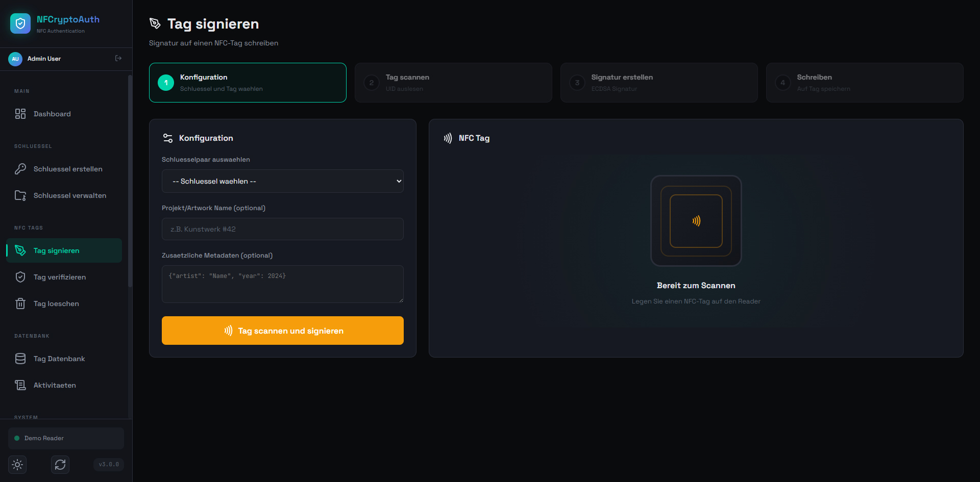
Task: Click the folder icon for Schluessel verwalten
Action: click(20, 195)
